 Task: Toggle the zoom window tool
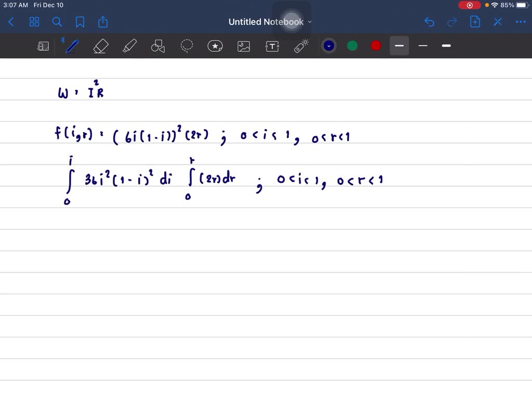(x=43, y=46)
